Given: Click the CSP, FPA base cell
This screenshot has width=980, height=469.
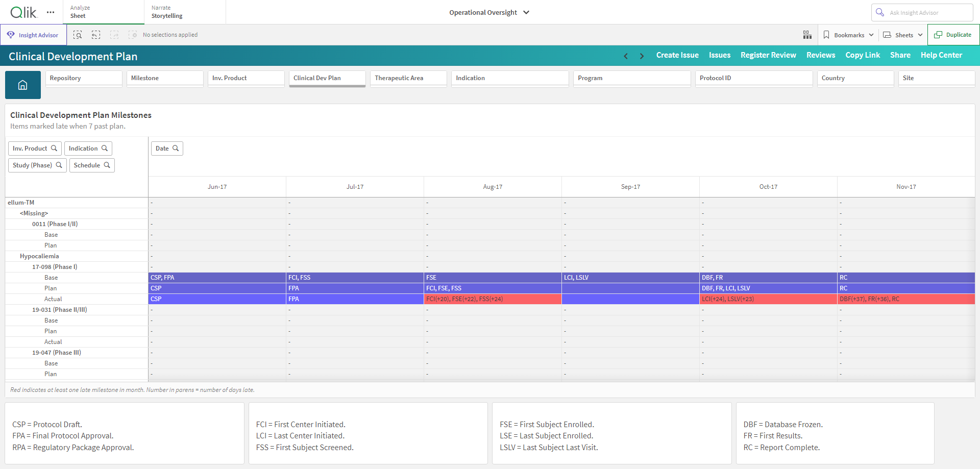Looking at the screenshot, I should point(217,278).
